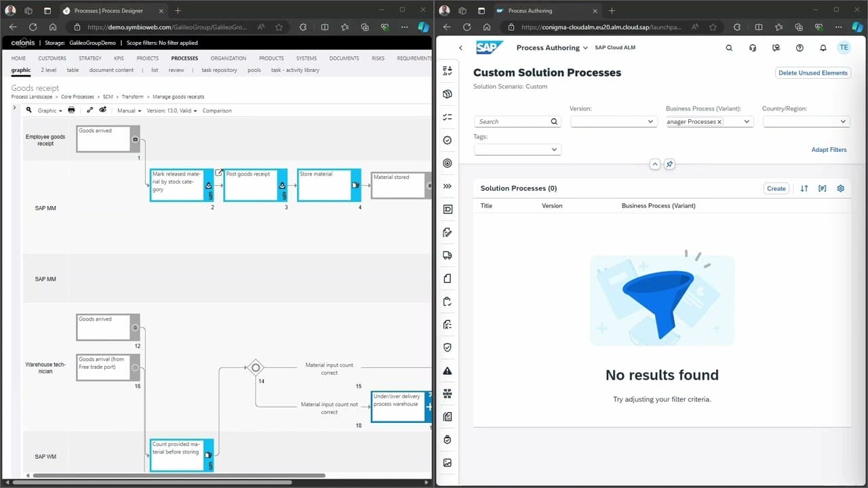Select the Post goods receipt task box
This screenshot has width=868, height=488.
pos(256,185)
